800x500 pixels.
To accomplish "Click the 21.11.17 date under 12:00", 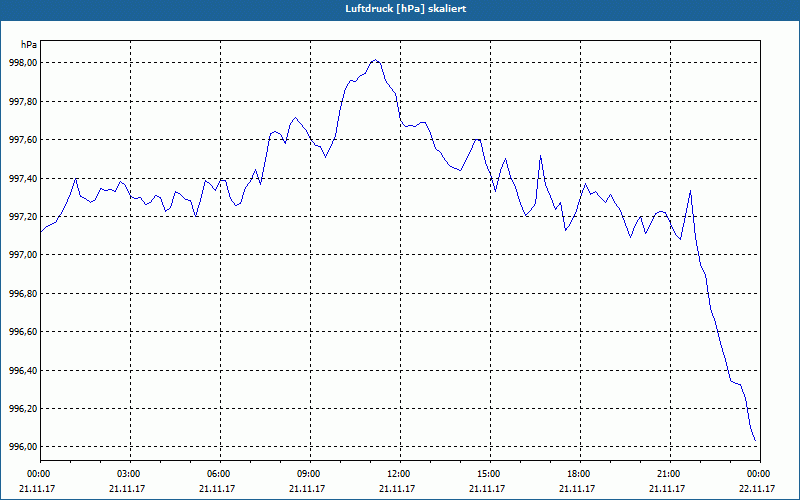I will click(397, 488).
